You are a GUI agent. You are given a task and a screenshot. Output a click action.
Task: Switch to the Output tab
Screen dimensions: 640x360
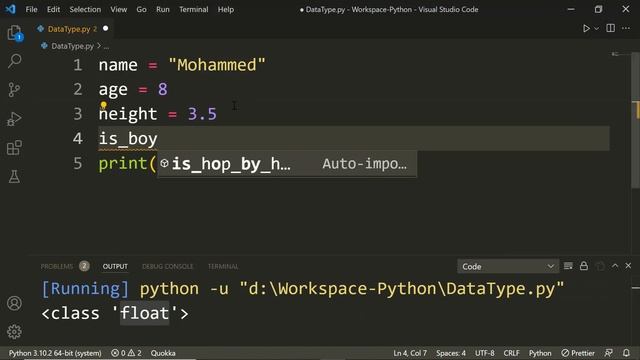pyautogui.click(x=115, y=267)
